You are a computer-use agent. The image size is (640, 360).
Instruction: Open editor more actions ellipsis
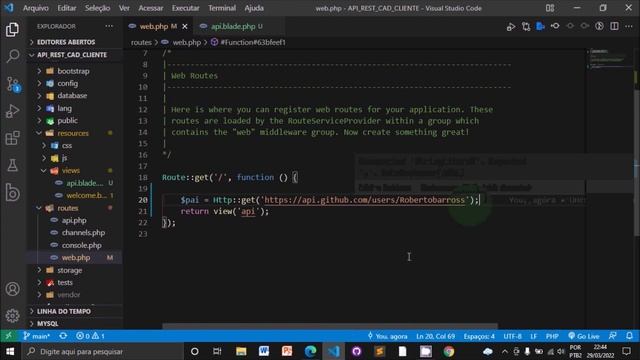coord(629,27)
